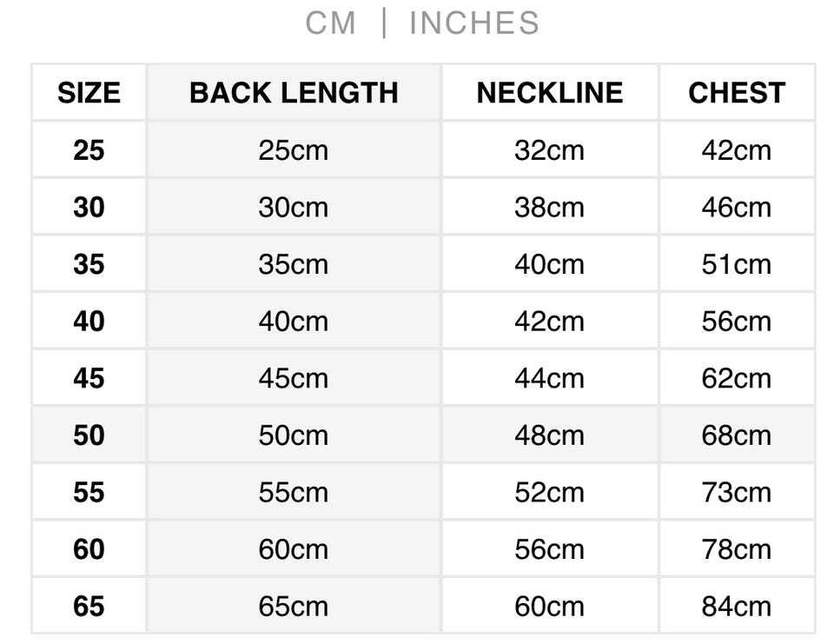Viewport: 834px width, 644px height.
Task: Click the 52cm neckline cell
Action: (x=549, y=493)
